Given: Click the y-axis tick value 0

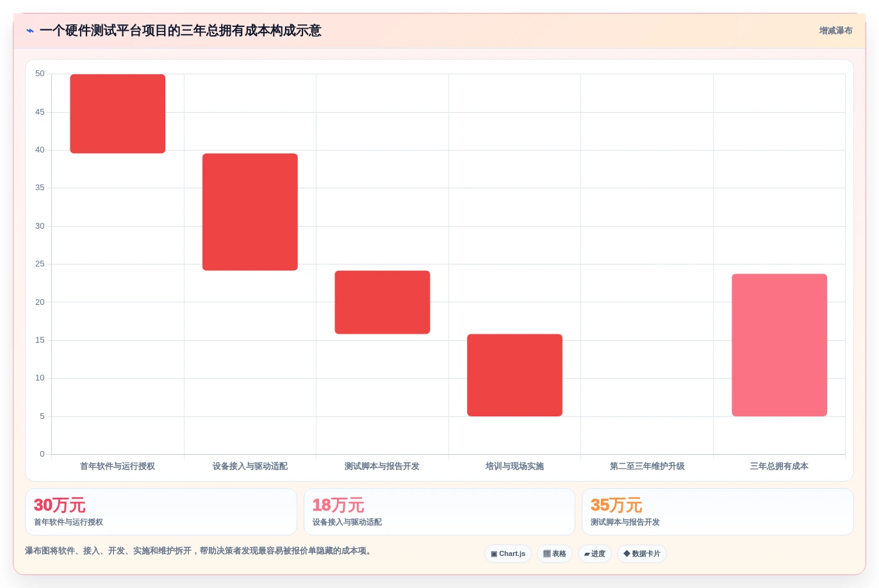Looking at the screenshot, I should [x=42, y=454].
